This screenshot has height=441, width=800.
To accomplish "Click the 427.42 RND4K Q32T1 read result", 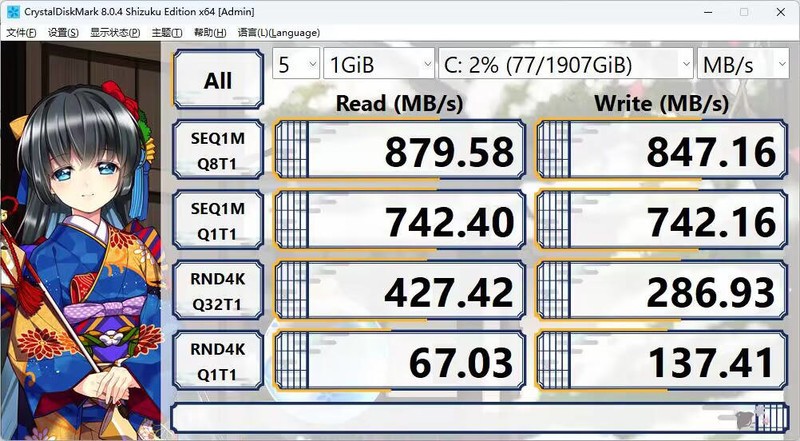I will tap(399, 290).
